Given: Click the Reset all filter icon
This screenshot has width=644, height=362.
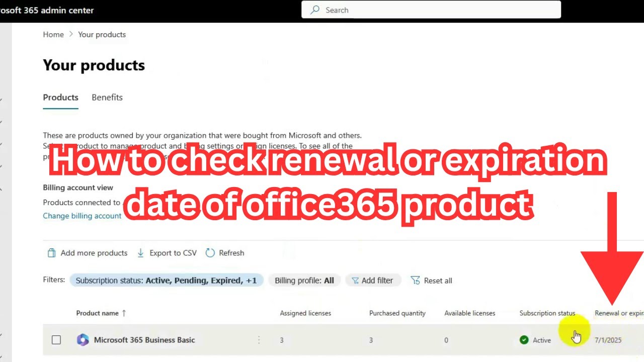Looking at the screenshot, I should (x=415, y=281).
